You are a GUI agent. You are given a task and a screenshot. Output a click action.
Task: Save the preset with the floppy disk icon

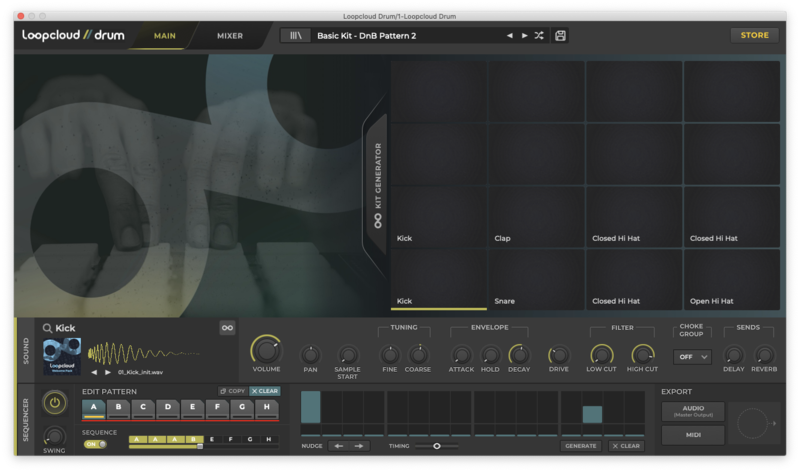pos(560,35)
